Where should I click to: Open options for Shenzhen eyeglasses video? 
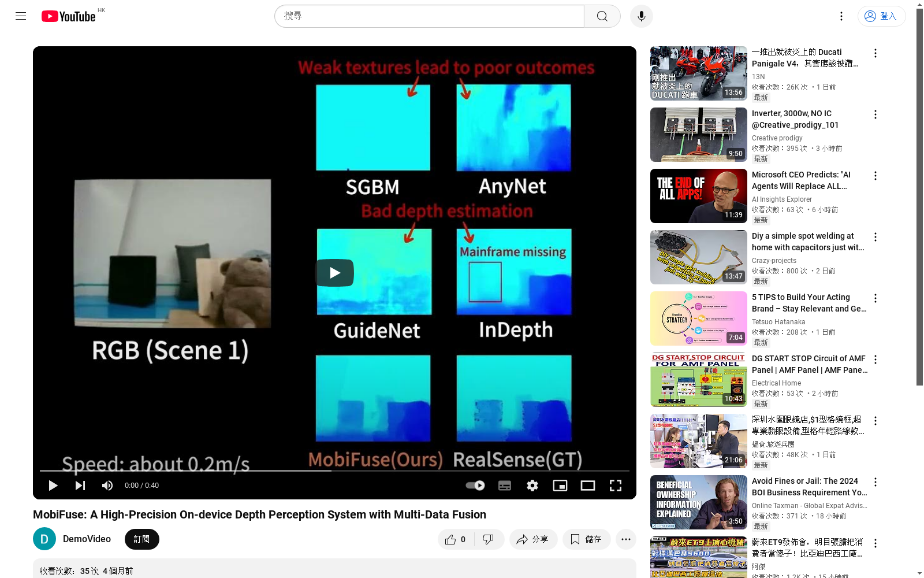pyautogui.click(x=875, y=421)
